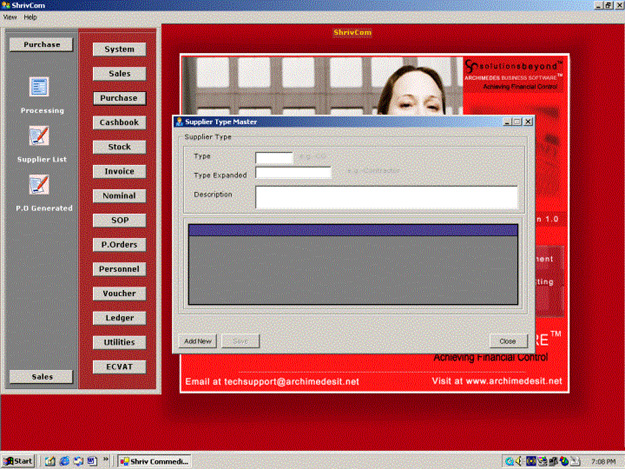Click the Utilities module button
Image resolution: width=625 pixels, height=469 pixels.
(119, 342)
